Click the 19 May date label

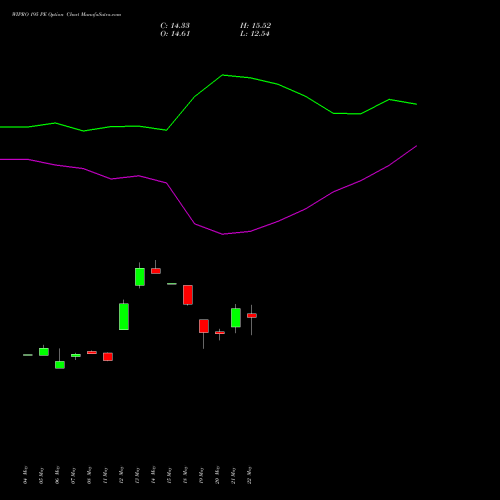(x=202, y=475)
